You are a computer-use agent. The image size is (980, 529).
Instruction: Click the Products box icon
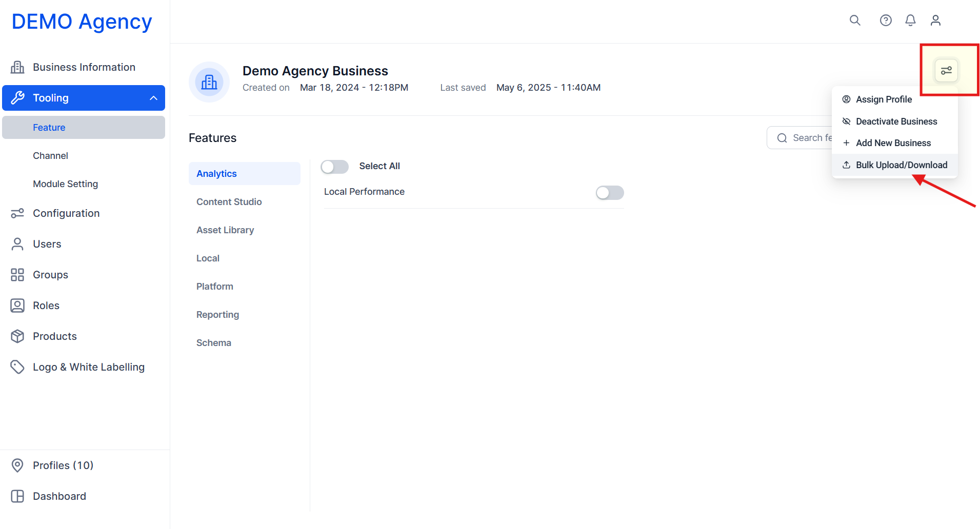tap(17, 336)
